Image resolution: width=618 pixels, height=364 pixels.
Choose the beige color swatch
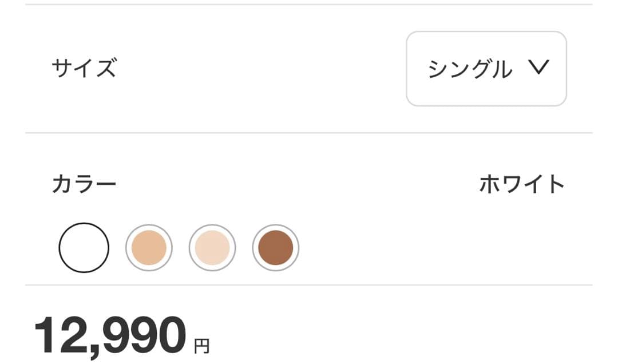pyautogui.click(x=149, y=247)
